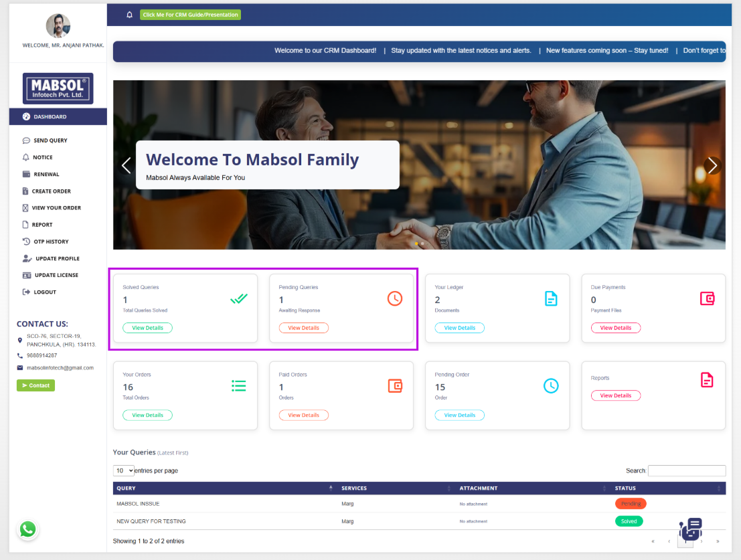The width and height of the screenshot is (741, 560).
Task: View Details of Pending Order card
Action: pos(459,415)
